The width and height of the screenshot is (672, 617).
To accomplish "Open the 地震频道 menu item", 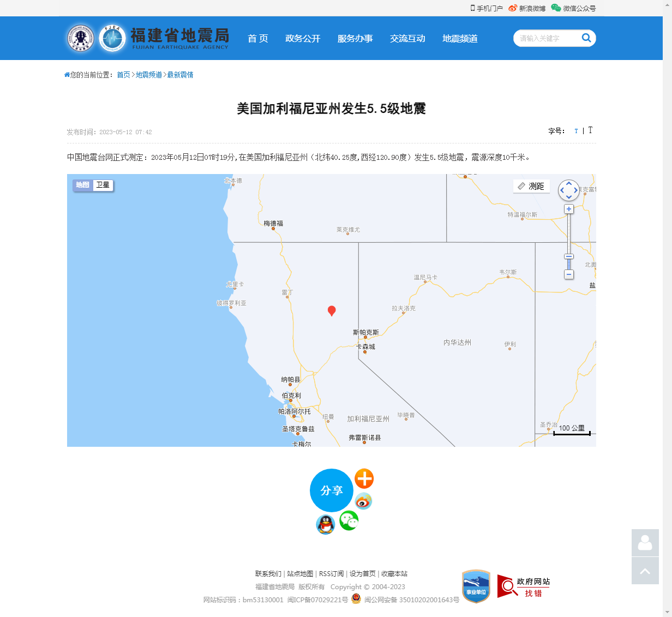I will click(x=460, y=39).
